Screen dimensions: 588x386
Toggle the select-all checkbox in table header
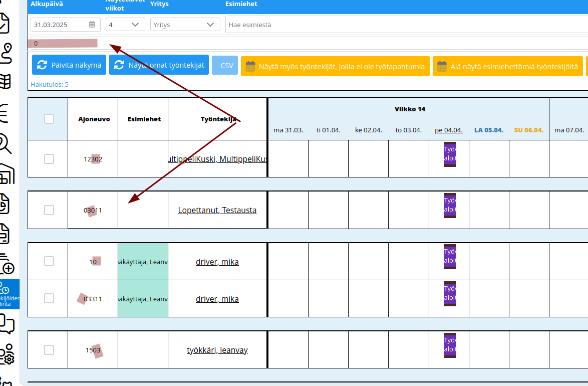(x=49, y=119)
